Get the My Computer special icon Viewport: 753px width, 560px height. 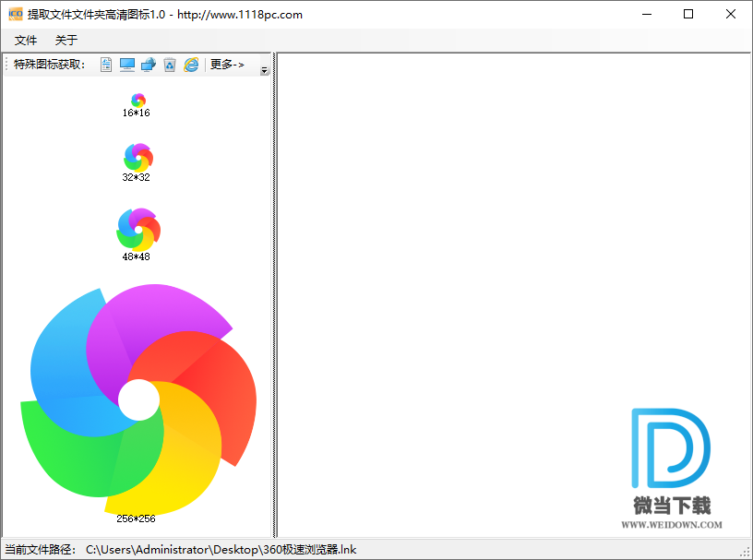[x=127, y=65]
